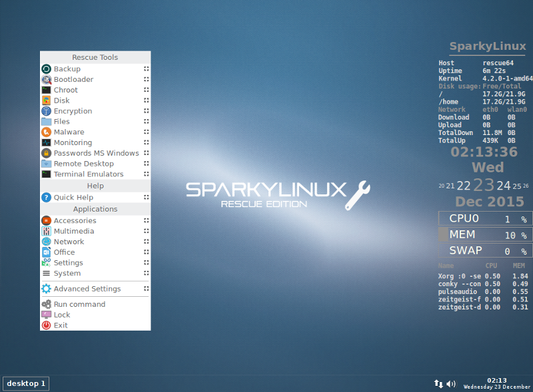Expand the Terminal Emulators submenu arrow

point(146,174)
